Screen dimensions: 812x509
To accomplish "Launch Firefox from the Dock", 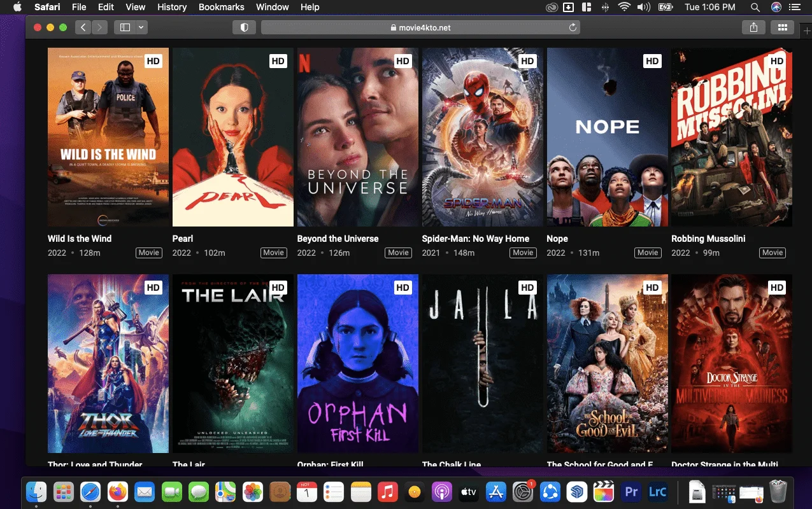I will coord(118,492).
